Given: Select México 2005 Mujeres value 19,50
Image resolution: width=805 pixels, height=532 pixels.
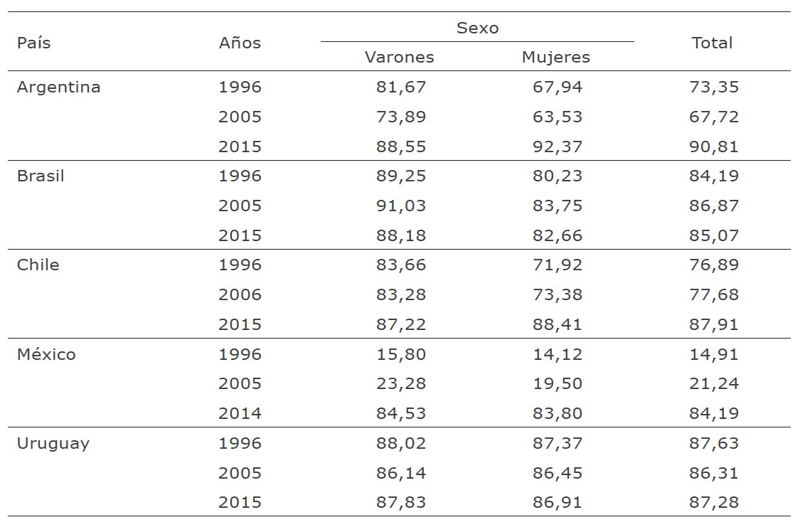Looking at the screenshot, I should tap(558, 384).
